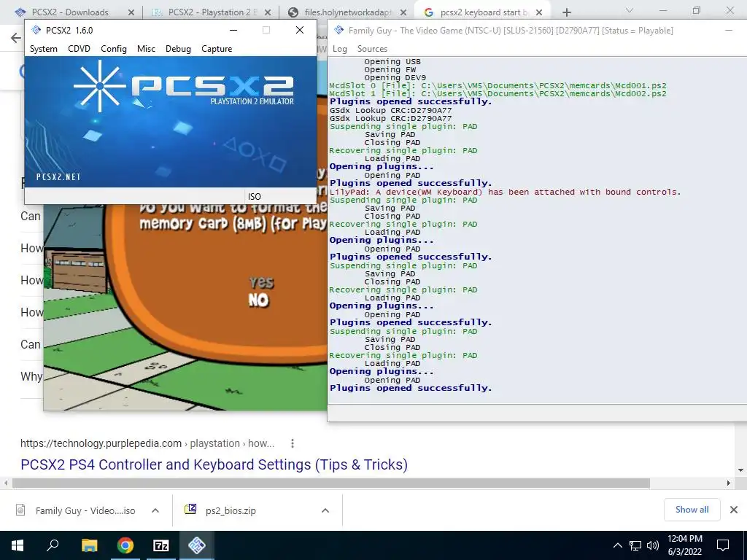The image size is (747, 560).
Task: Open PCSX2 PS4 Controller and Keyboard Settings result
Action: pos(214,464)
